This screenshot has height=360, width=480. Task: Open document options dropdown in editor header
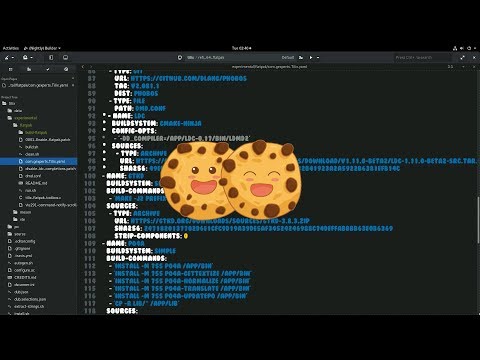463,67
